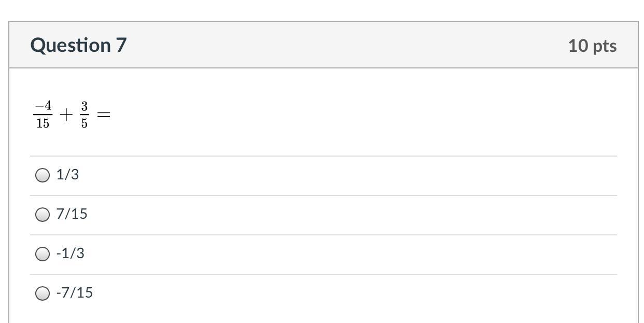
Task: Mark the -1/3 radio button
Action: (43, 254)
